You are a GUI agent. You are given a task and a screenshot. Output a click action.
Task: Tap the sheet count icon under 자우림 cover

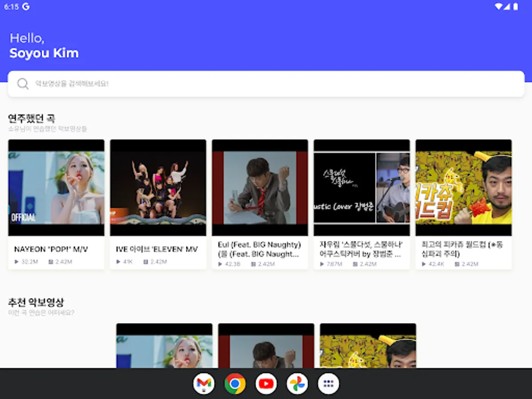(355, 264)
